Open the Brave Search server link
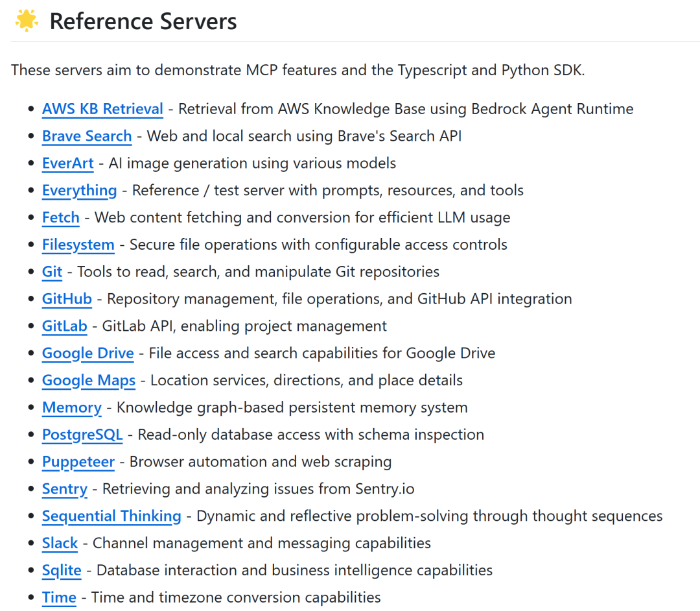700x611 pixels. [x=87, y=136]
